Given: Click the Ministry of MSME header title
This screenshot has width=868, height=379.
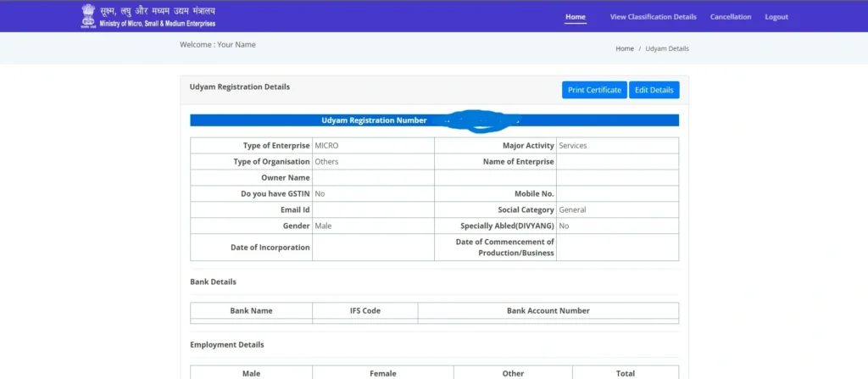Looking at the screenshot, I should (157, 16).
